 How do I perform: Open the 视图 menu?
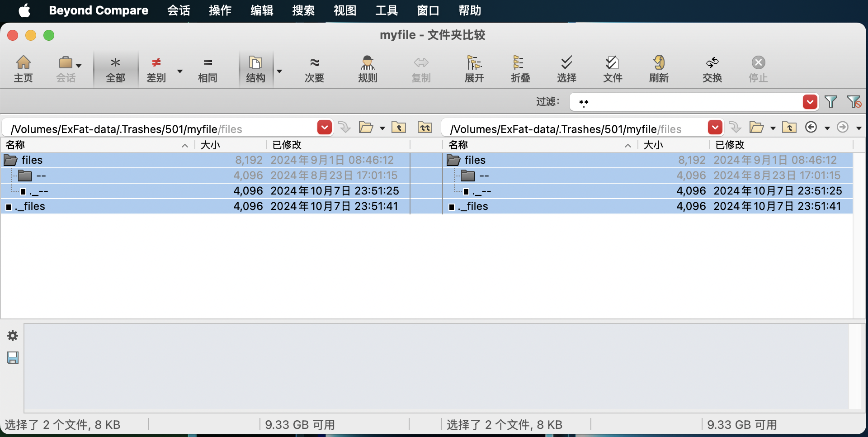(x=345, y=10)
